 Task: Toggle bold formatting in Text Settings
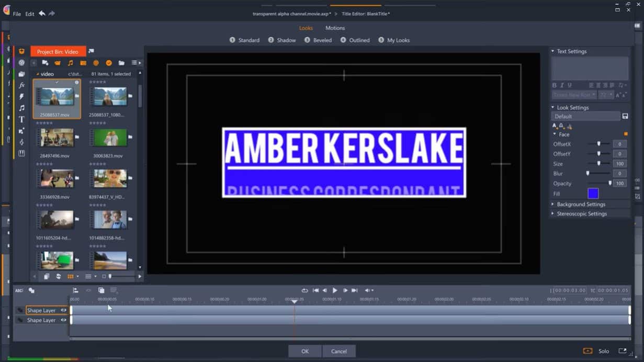(555, 85)
